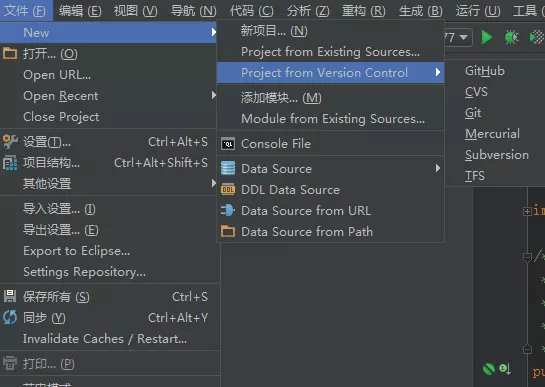Click the green Run arrow icon

point(487,37)
